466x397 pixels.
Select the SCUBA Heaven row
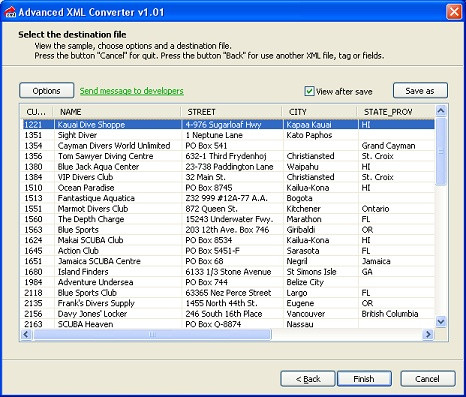228,324
